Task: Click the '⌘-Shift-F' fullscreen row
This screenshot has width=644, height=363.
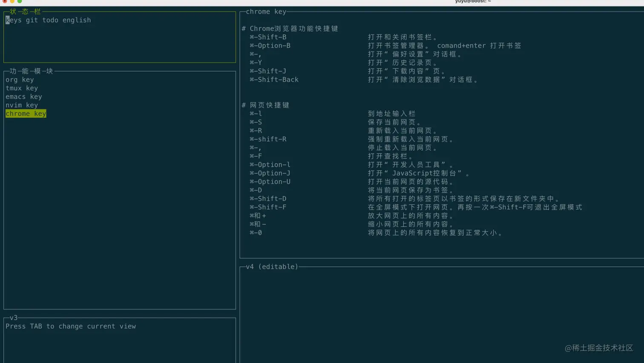Action: tap(416, 207)
